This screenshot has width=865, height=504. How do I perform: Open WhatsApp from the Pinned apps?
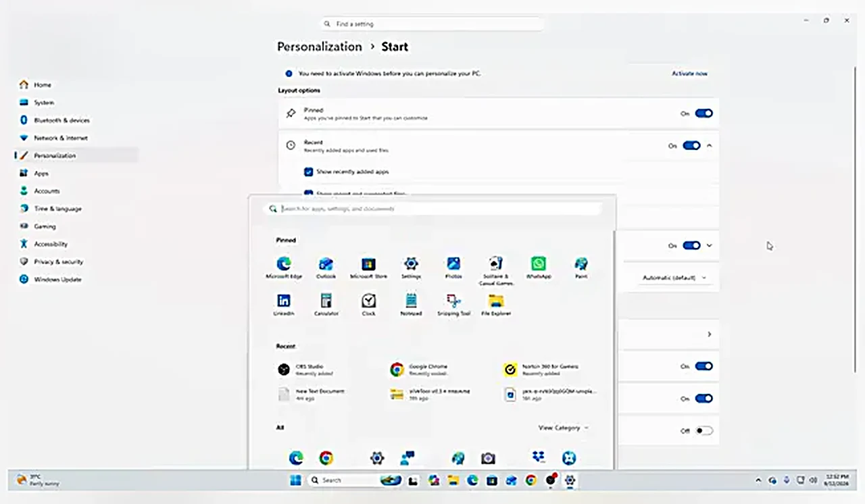[538, 267]
